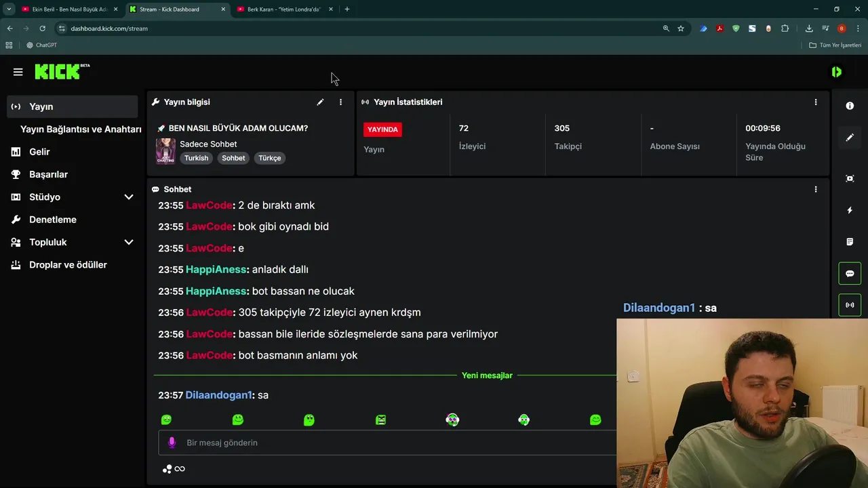Image resolution: width=868 pixels, height=488 pixels.
Task: Toggle the broadcast signal panel button in right sidebar
Action: pos(850,305)
